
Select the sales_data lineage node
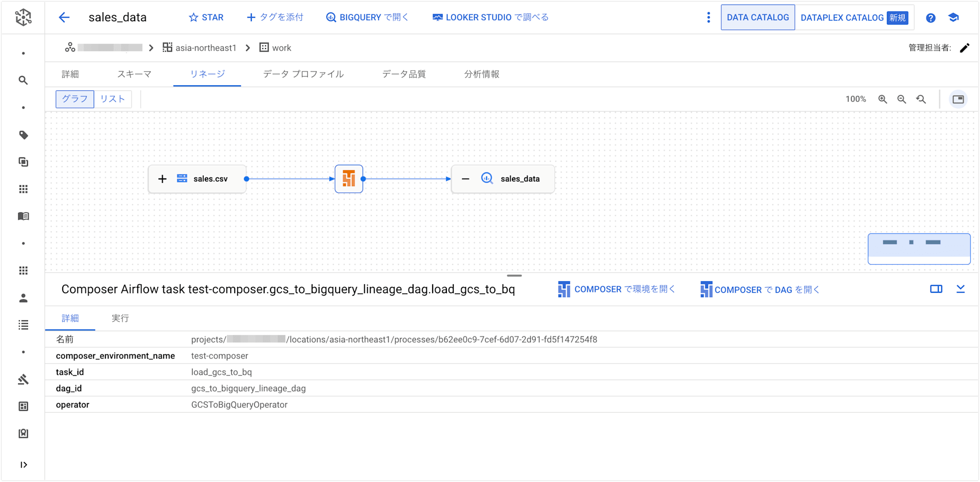tap(503, 179)
